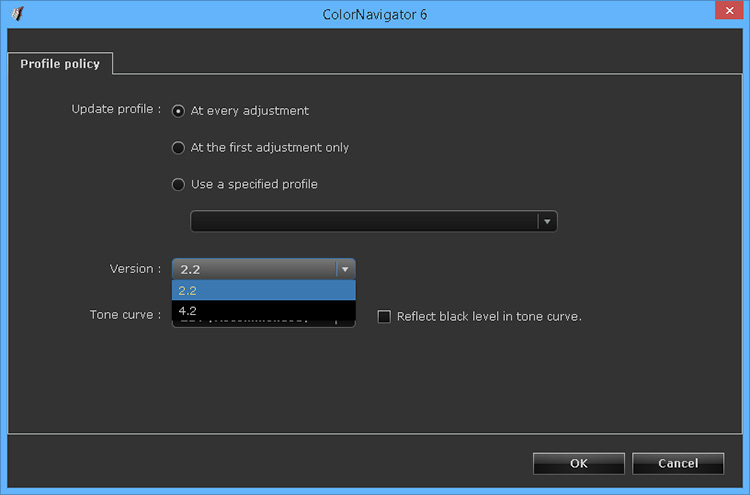Screen dimensions: 750x495
Task: Dismiss the dialog with Cancel button
Action: pyautogui.click(x=678, y=463)
